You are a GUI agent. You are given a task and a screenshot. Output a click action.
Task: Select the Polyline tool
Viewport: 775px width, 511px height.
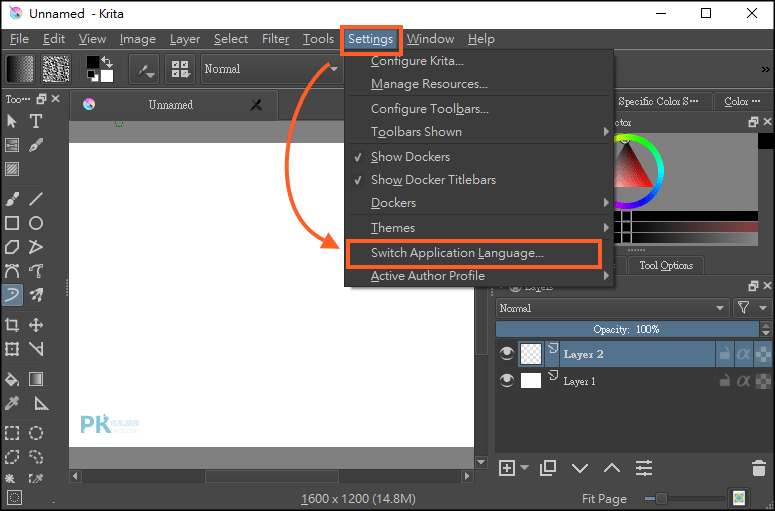(36, 247)
